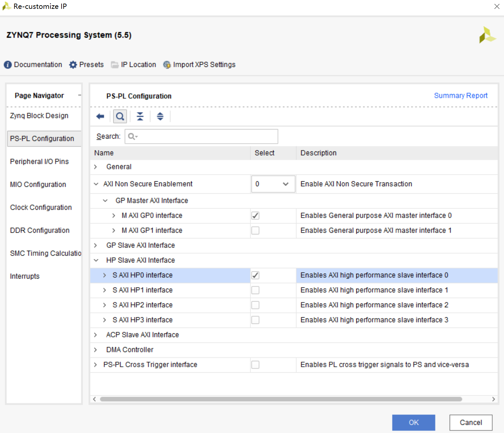Image resolution: width=504 pixels, height=433 pixels.
Task: Click the Expand All toolbar icon
Action: (x=160, y=116)
